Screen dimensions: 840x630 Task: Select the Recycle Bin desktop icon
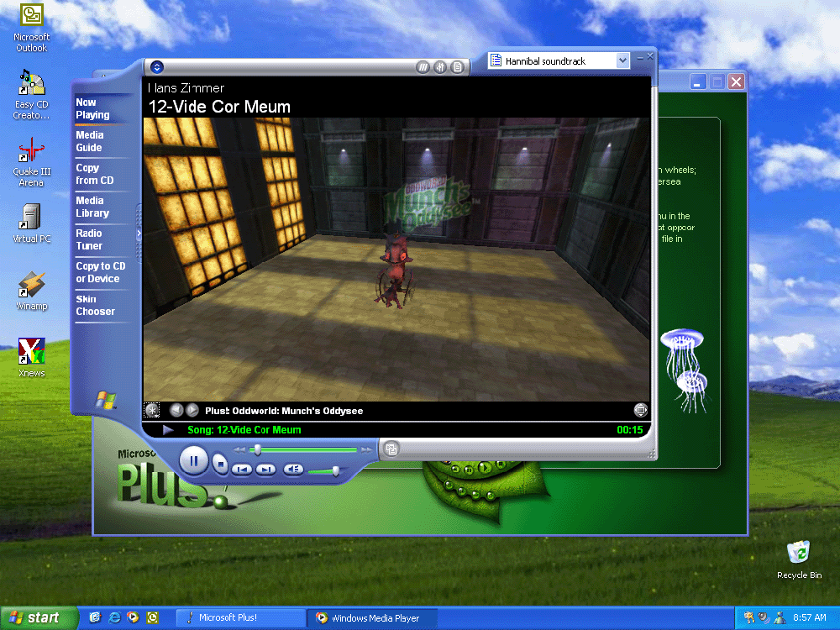pyautogui.click(x=799, y=559)
